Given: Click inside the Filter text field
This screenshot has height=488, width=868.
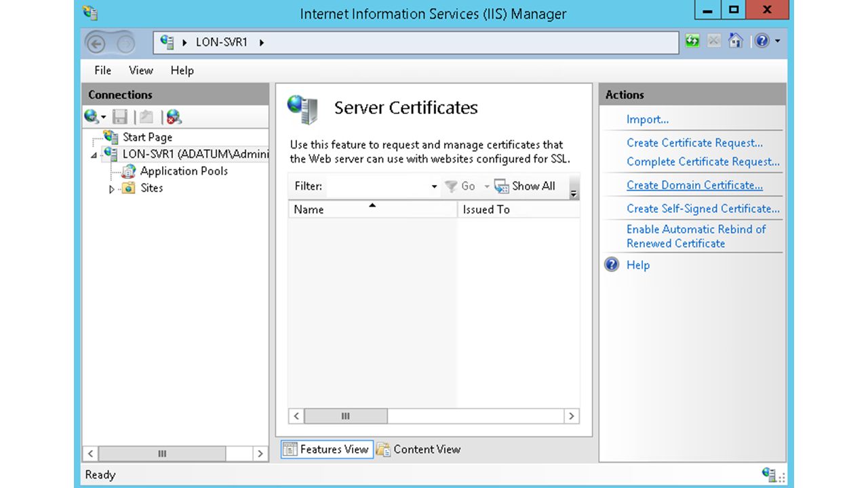Looking at the screenshot, I should click(378, 186).
